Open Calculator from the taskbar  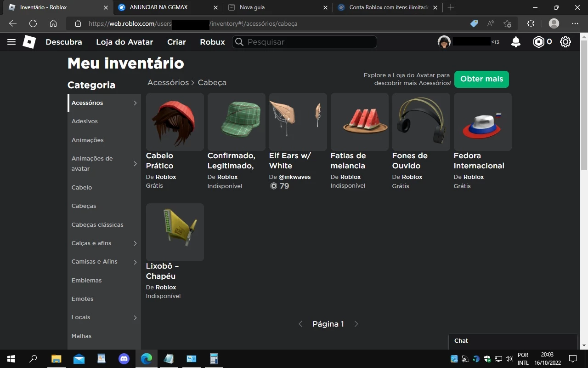214,359
